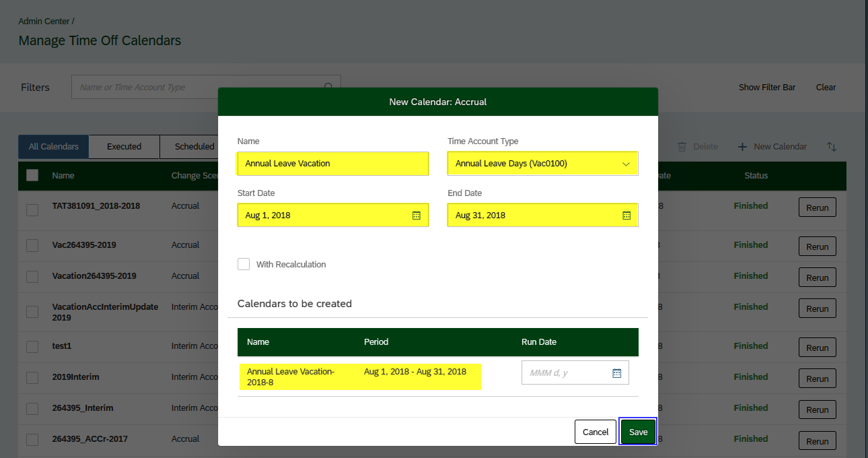This screenshot has width=868, height=458.
Task: Open the End Date calendar picker icon
Action: [x=626, y=216]
